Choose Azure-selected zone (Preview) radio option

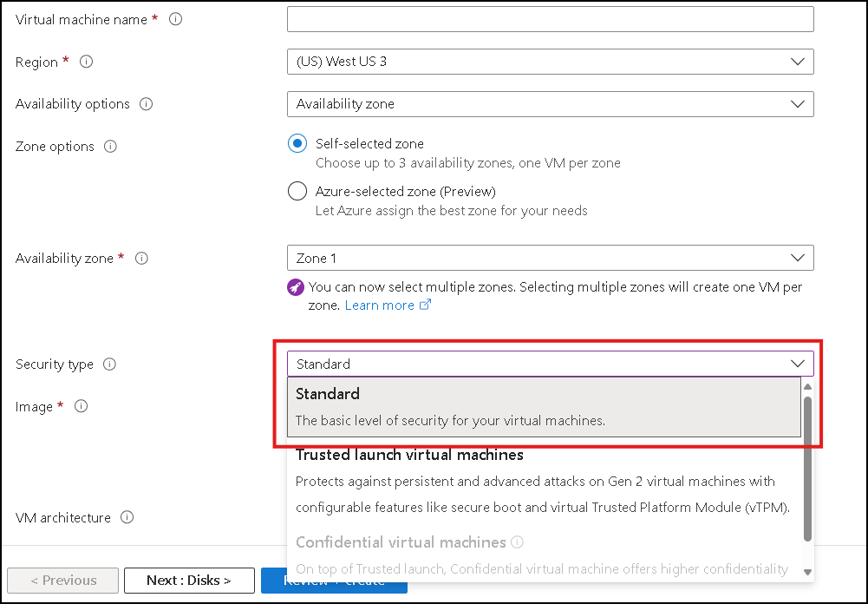297,191
